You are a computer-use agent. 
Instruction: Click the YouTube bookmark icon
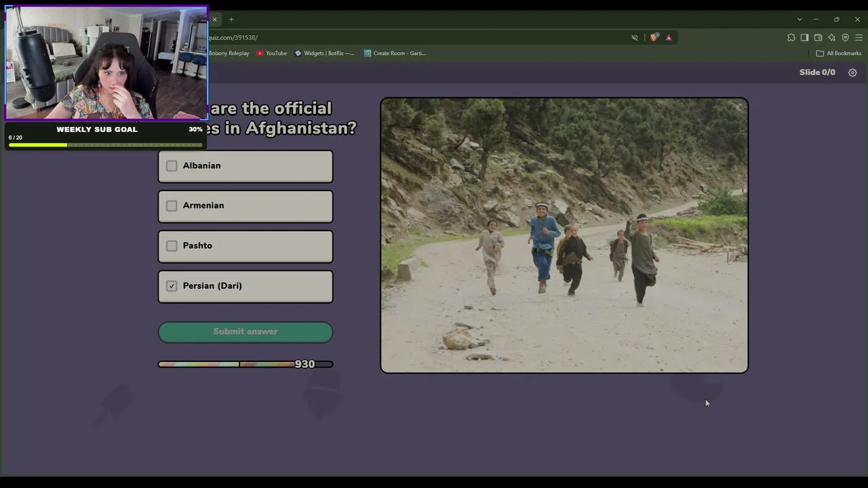[x=260, y=54]
